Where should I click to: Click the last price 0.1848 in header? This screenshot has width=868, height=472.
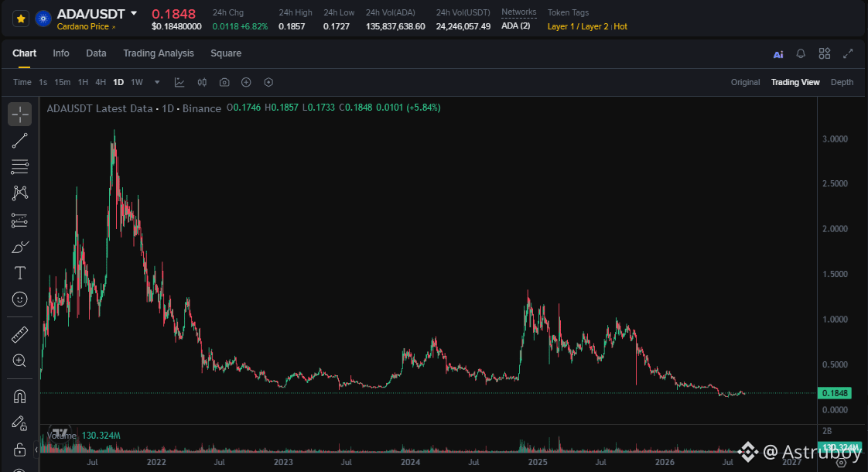click(x=174, y=14)
